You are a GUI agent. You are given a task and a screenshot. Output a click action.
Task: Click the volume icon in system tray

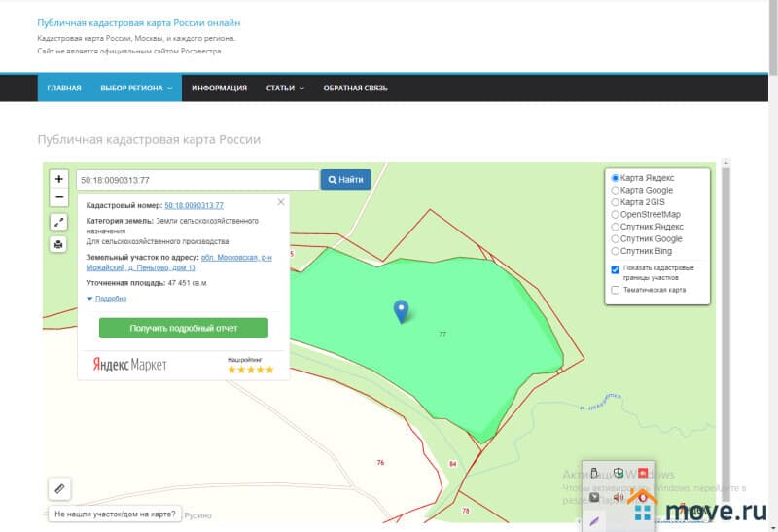618,499
